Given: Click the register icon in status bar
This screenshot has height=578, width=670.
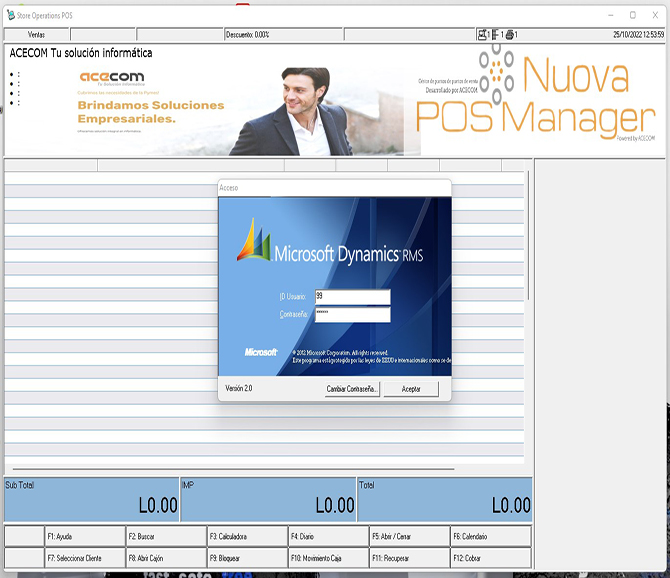Looking at the screenshot, I should point(482,35).
